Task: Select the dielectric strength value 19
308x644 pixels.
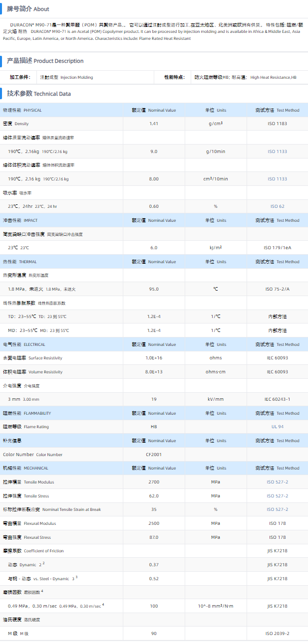Action: point(154,399)
